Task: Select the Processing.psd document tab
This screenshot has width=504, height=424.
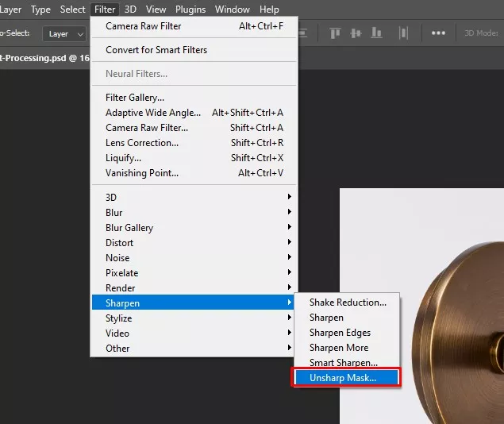Action: click(x=44, y=58)
